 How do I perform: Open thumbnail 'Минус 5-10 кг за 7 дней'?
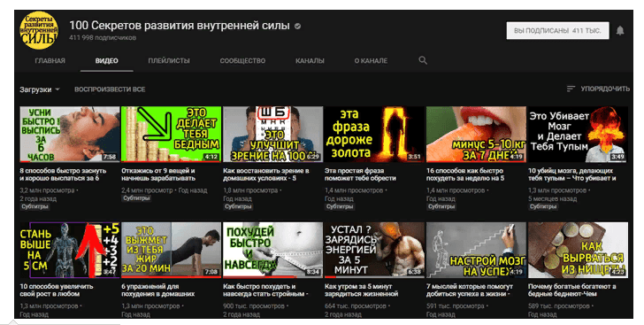coord(476,134)
